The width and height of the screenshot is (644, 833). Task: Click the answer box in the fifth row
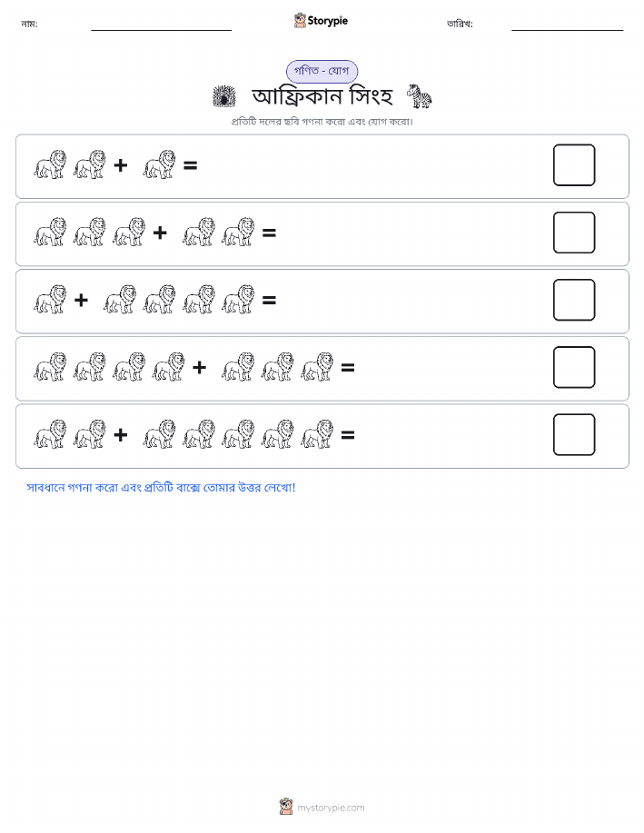click(x=574, y=435)
